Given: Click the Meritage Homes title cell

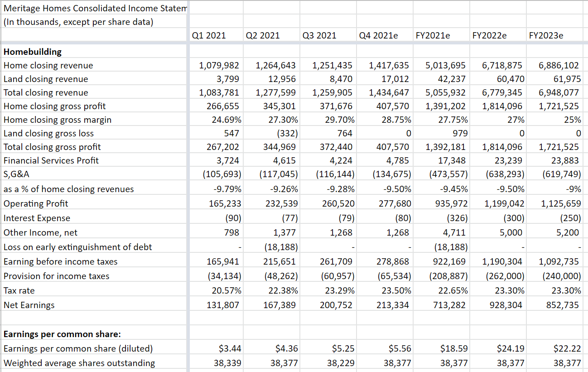Looking at the screenshot, I should [95, 8].
